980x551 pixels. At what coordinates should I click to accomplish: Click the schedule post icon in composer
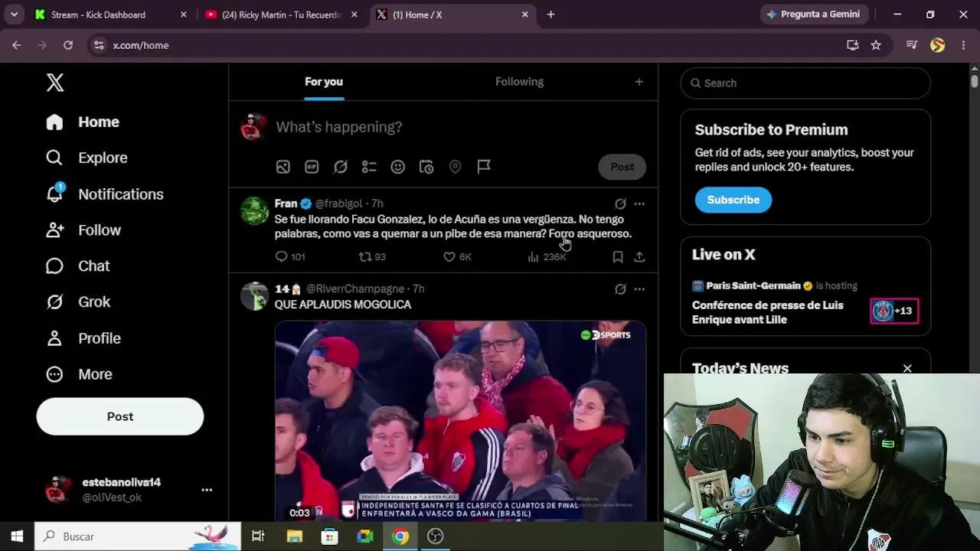coord(426,167)
